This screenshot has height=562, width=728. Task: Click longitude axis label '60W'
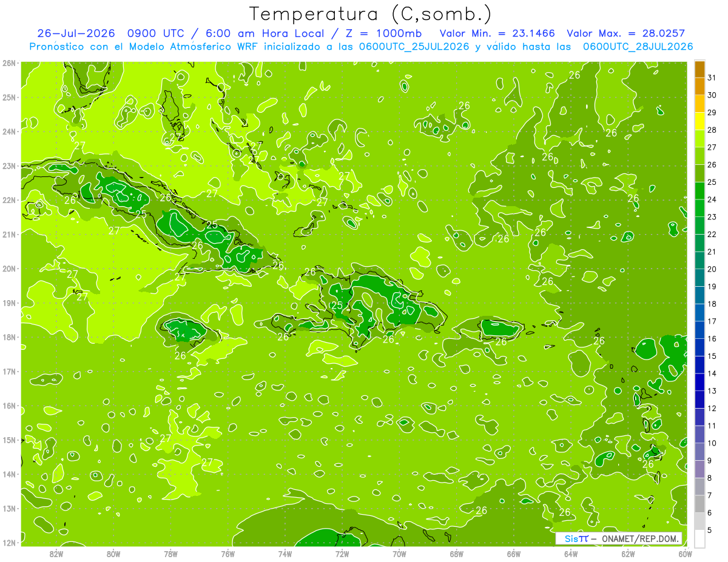tap(685, 554)
